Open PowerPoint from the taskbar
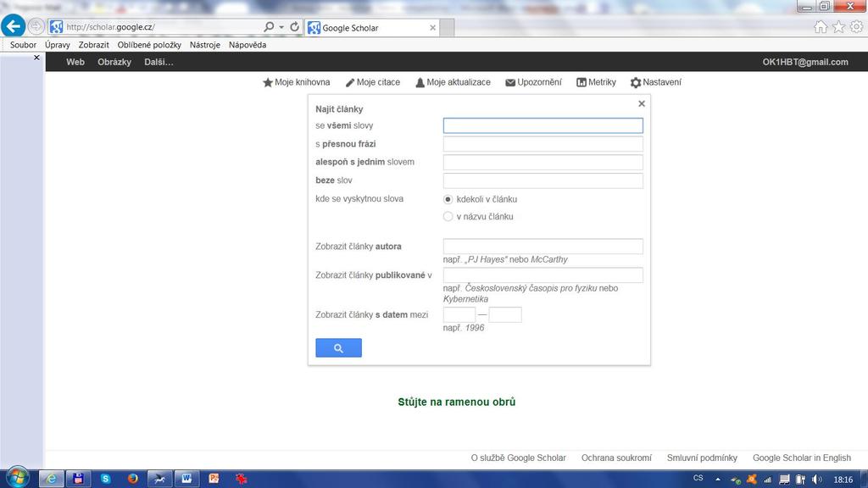This screenshot has width=868, height=488. click(x=214, y=479)
